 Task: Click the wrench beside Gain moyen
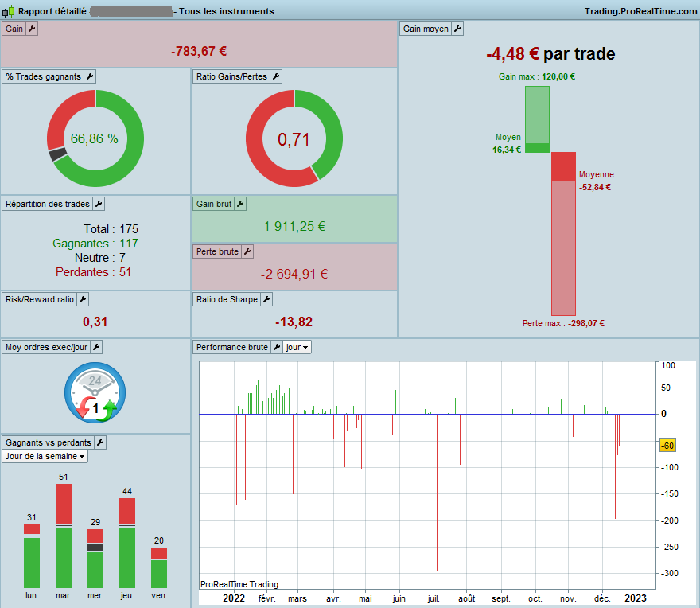click(457, 29)
